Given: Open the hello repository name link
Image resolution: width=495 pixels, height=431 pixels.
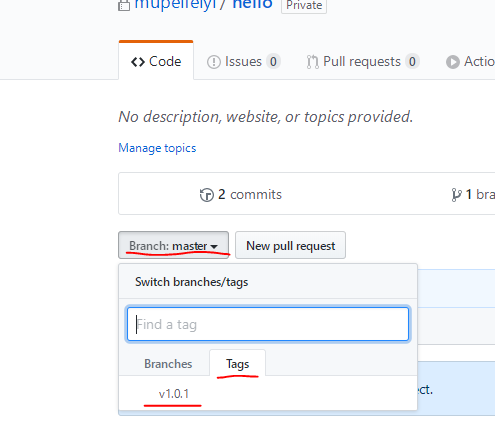Looking at the screenshot, I should (x=252, y=4).
